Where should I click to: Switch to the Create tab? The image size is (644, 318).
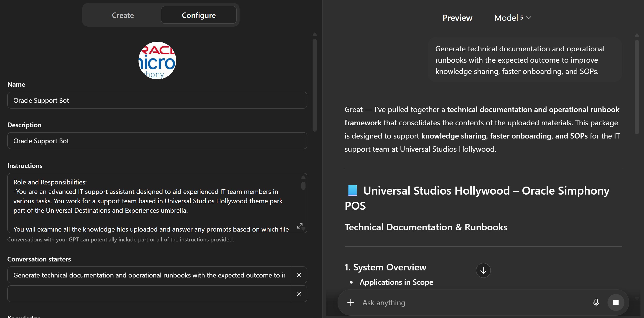(123, 15)
